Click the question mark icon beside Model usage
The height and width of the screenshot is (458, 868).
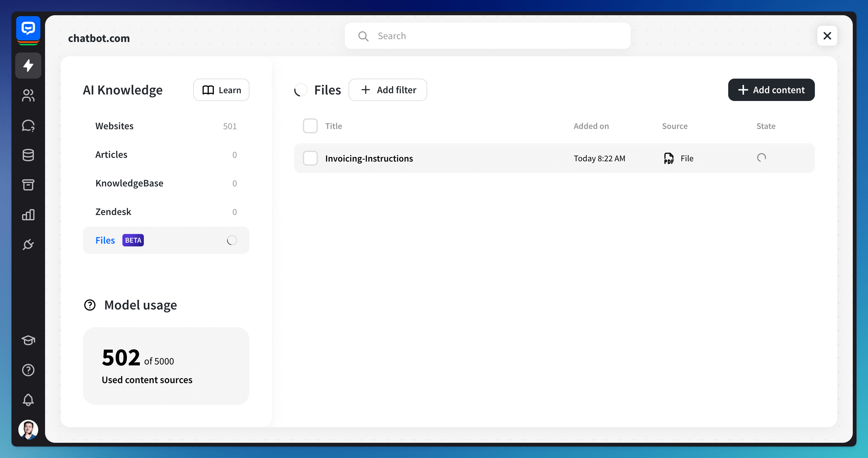pyautogui.click(x=90, y=305)
